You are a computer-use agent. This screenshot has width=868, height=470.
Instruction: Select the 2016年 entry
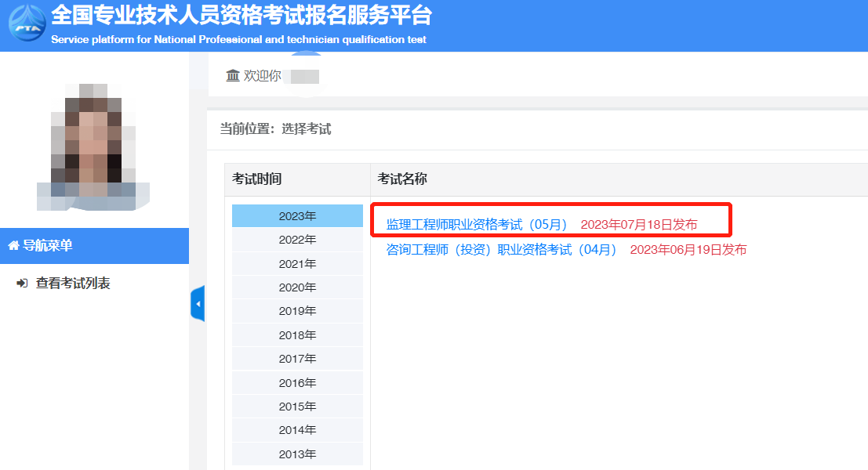[297, 383]
